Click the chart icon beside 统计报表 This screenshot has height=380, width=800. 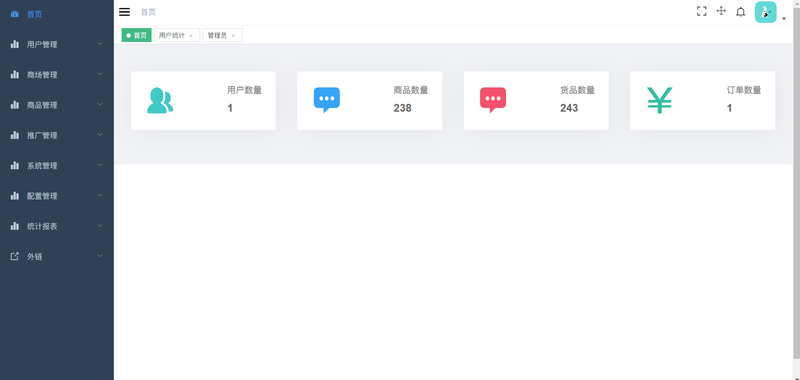click(x=15, y=226)
